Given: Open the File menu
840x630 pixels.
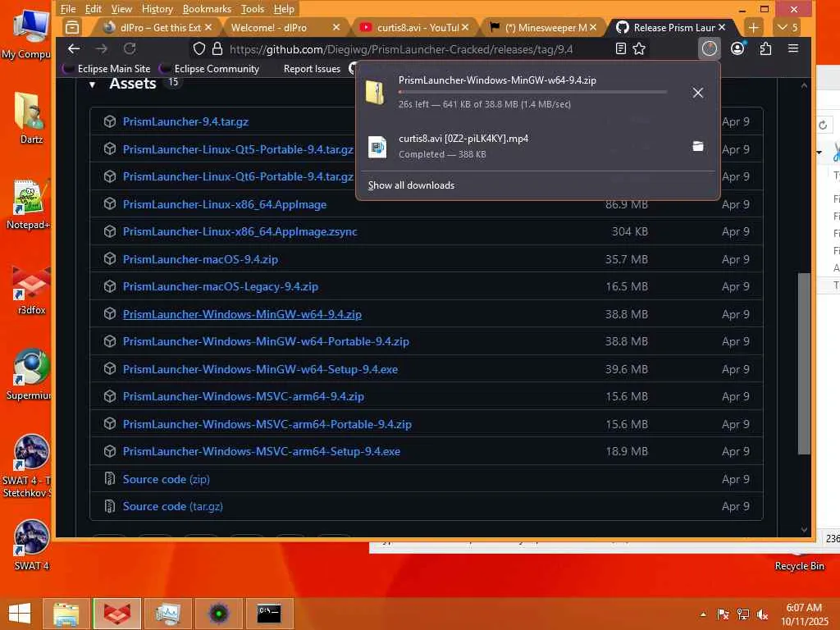Looking at the screenshot, I should point(67,8).
